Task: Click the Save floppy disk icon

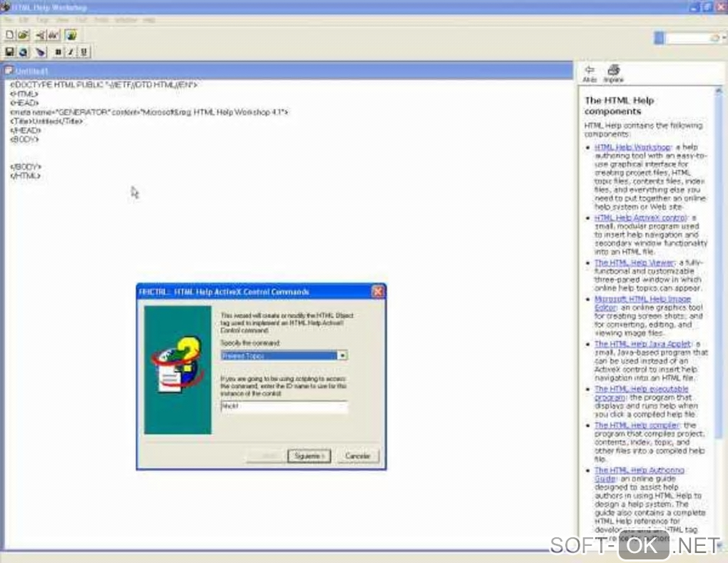Action: [x=9, y=52]
